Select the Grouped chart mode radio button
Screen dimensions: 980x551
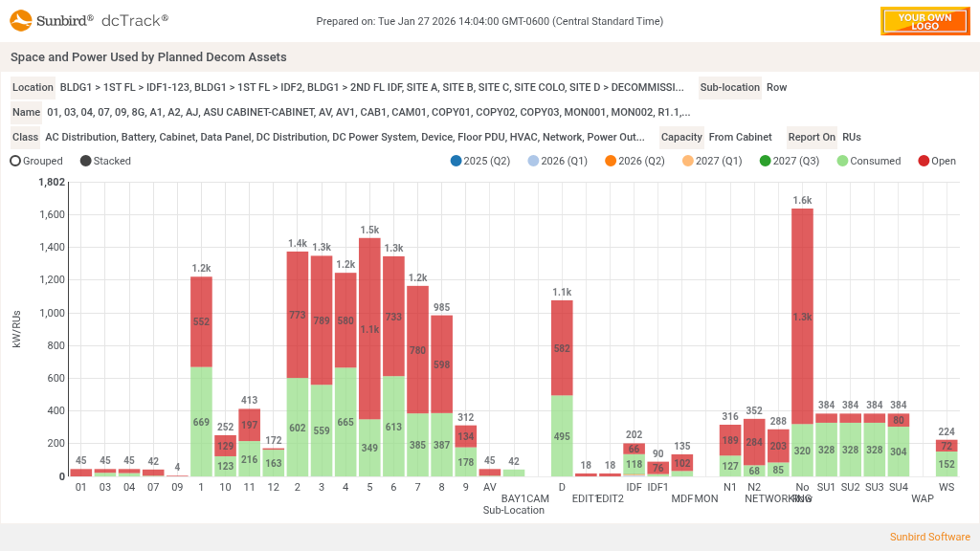(x=15, y=161)
